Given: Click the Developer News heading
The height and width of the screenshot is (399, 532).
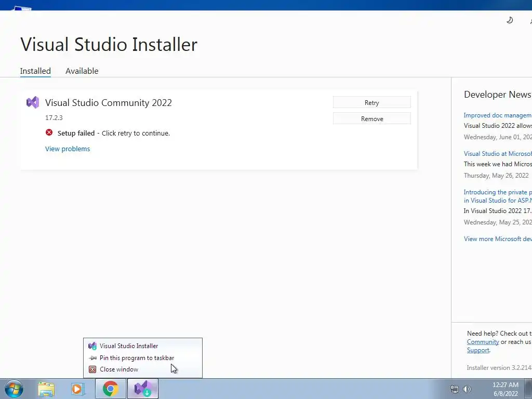Looking at the screenshot, I should point(497,95).
